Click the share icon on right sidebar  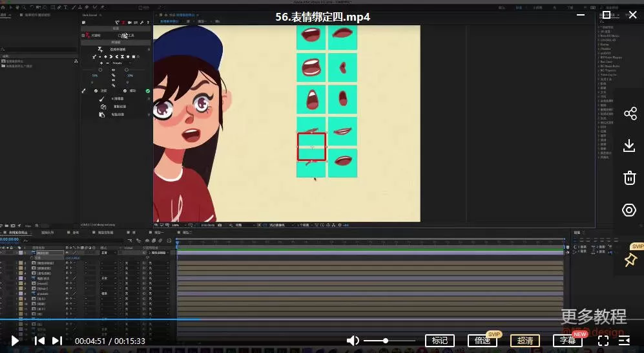click(x=630, y=114)
